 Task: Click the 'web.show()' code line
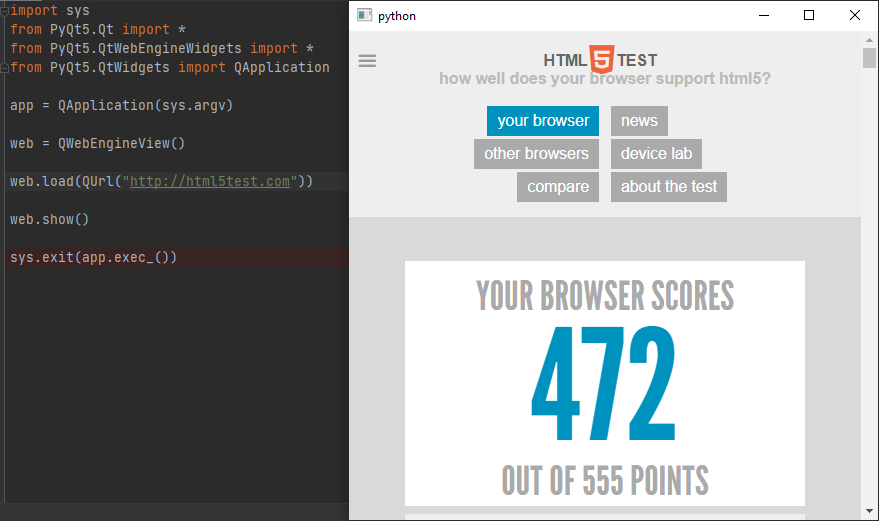[x=49, y=219]
